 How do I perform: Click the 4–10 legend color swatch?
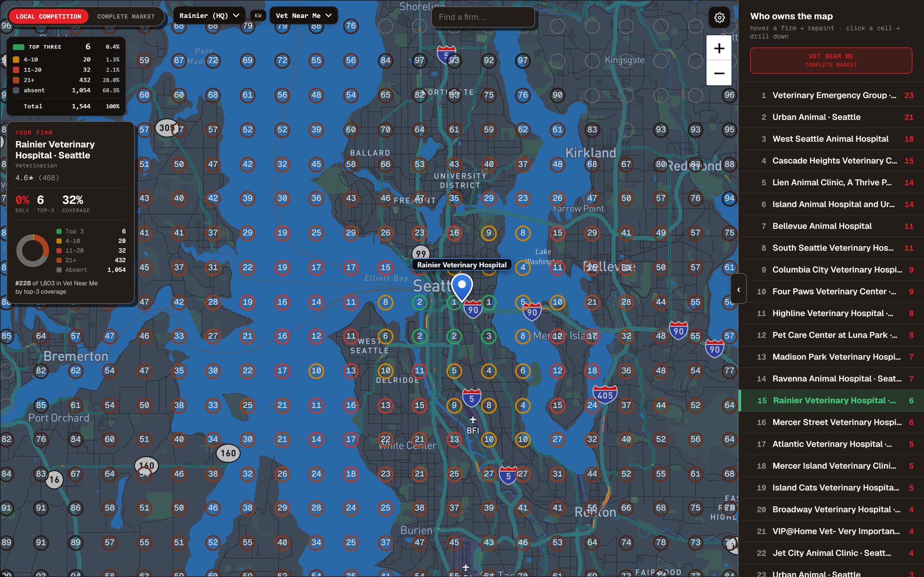click(x=16, y=60)
